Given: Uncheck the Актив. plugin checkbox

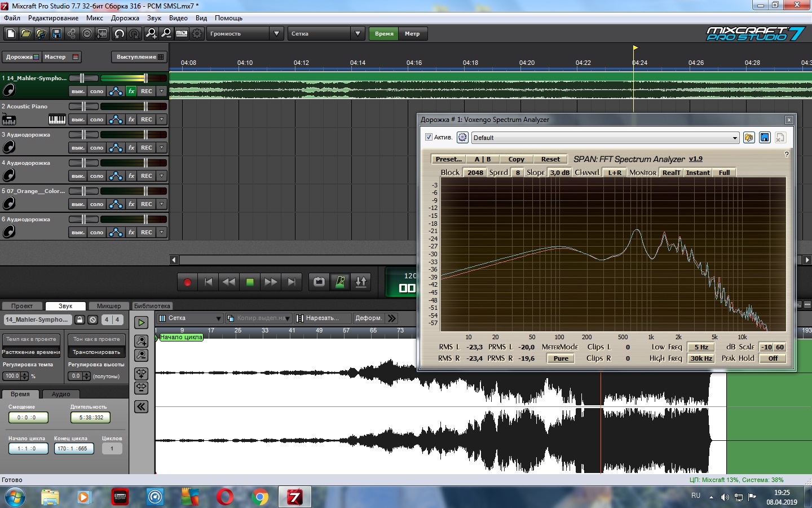Looking at the screenshot, I should (429, 137).
